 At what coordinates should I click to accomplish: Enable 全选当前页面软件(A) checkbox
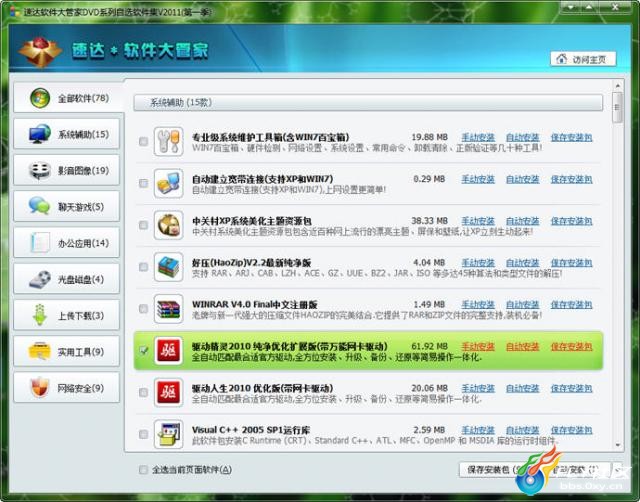(143, 470)
